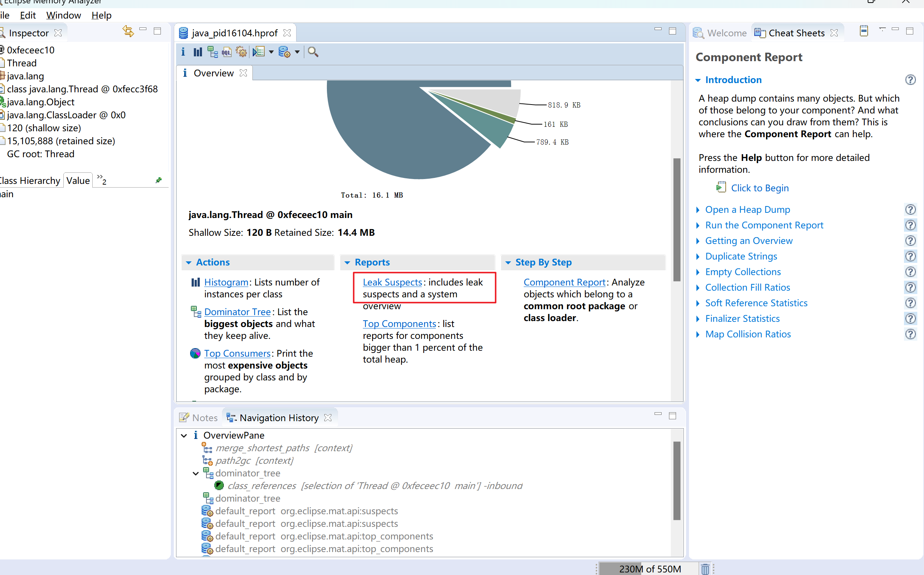
Task: Click the Click to Begin link
Action: [x=759, y=188]
